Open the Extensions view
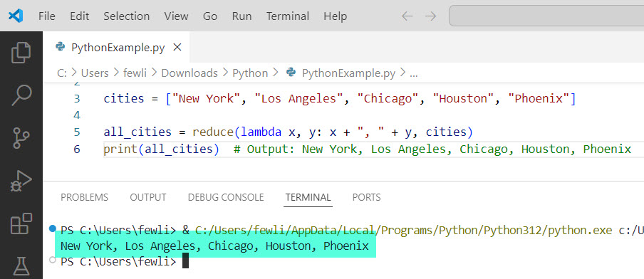 point(21,224)
